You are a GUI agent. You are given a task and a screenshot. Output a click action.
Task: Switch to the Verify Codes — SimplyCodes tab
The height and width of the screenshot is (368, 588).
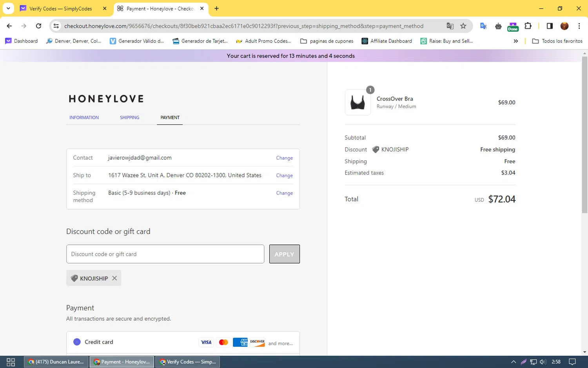pyautogui.click(x=60, y=9)
